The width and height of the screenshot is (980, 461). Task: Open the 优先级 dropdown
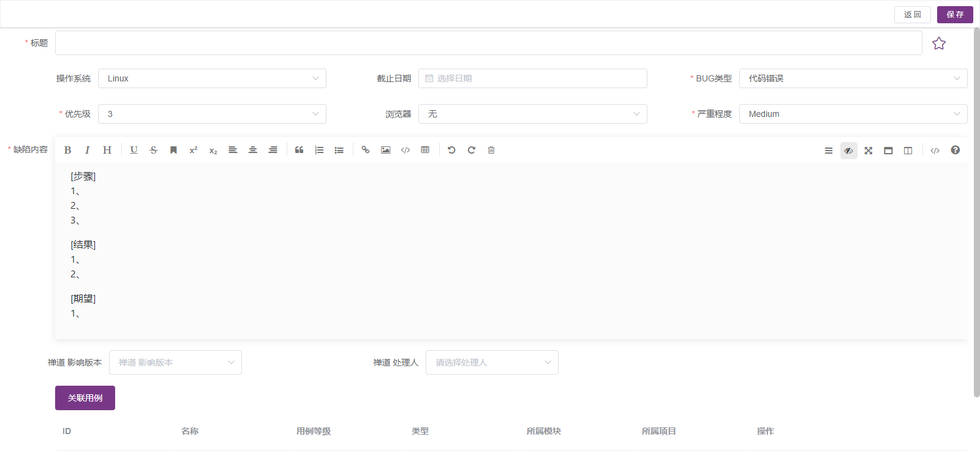click(212, 114)
